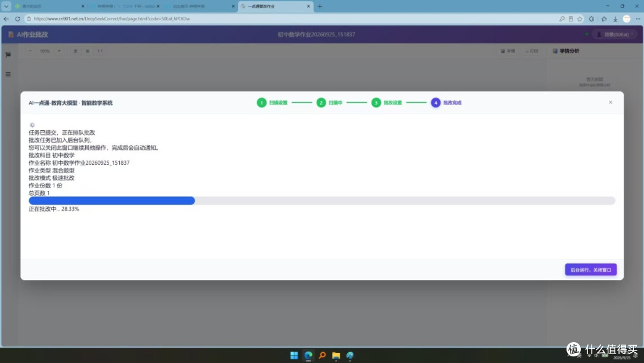Open the tab list dropdown arrow
This screenshot has height=363, width=644.
click(6, 6)
